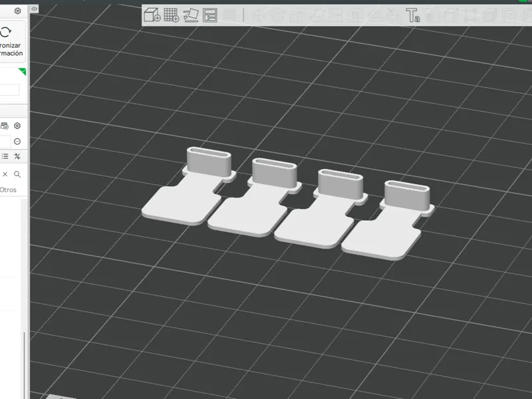This screenshot has width=532, height=399.
Task: Toggle the object list view icon
Action: 5,156
